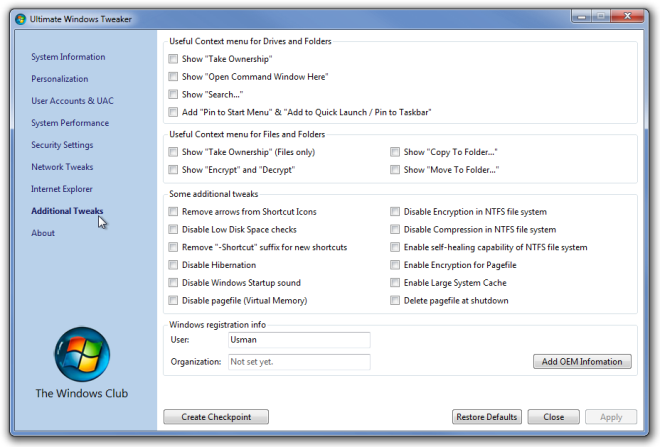
Task: Enable Disable pagefile (Virtual Memory)
Action: tap(173, 301)
